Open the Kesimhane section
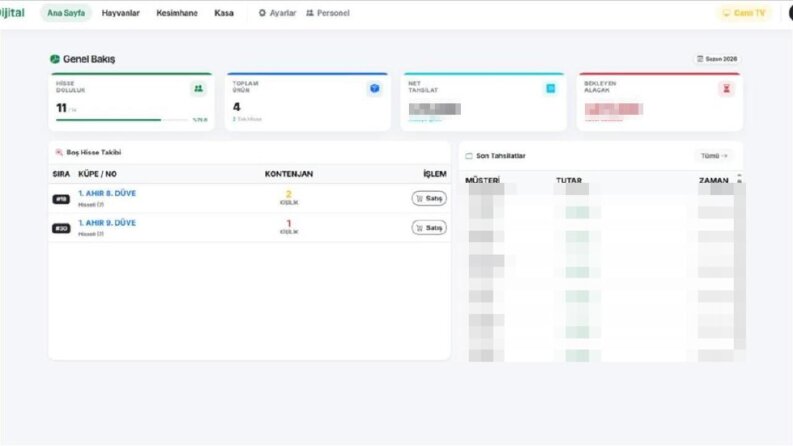 pos(177,13)
